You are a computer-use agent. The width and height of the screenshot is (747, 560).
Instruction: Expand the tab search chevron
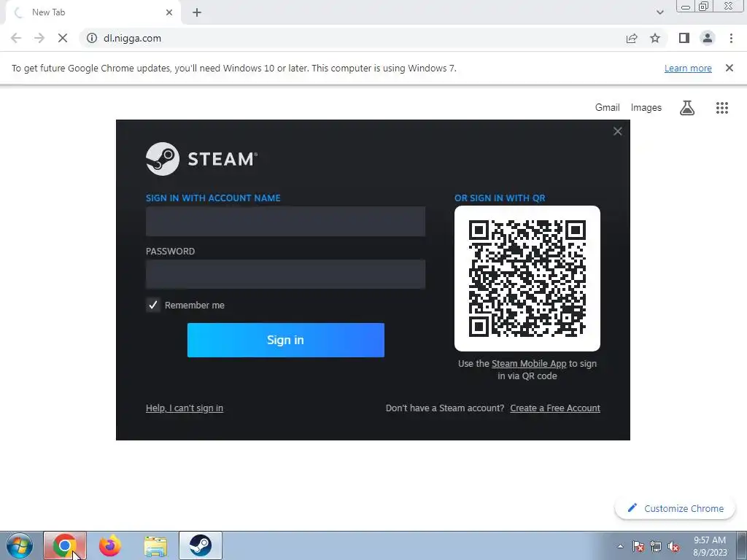[659, 12]
